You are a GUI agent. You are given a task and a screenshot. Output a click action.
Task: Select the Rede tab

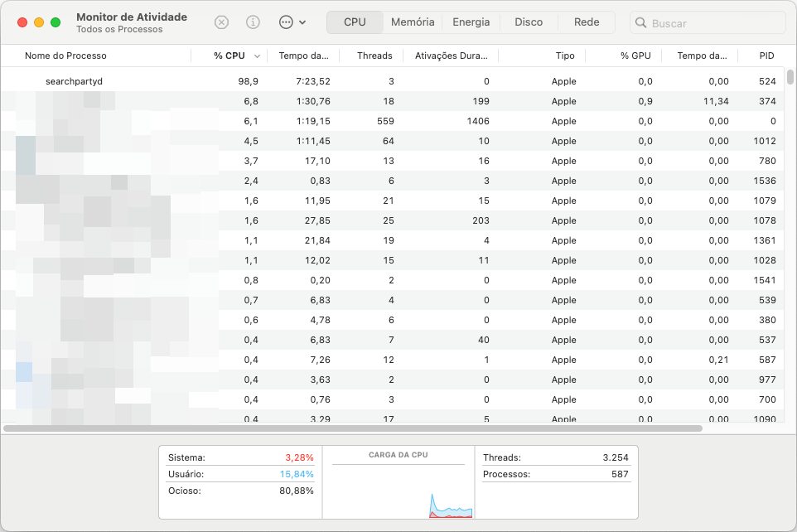point(587,22)
